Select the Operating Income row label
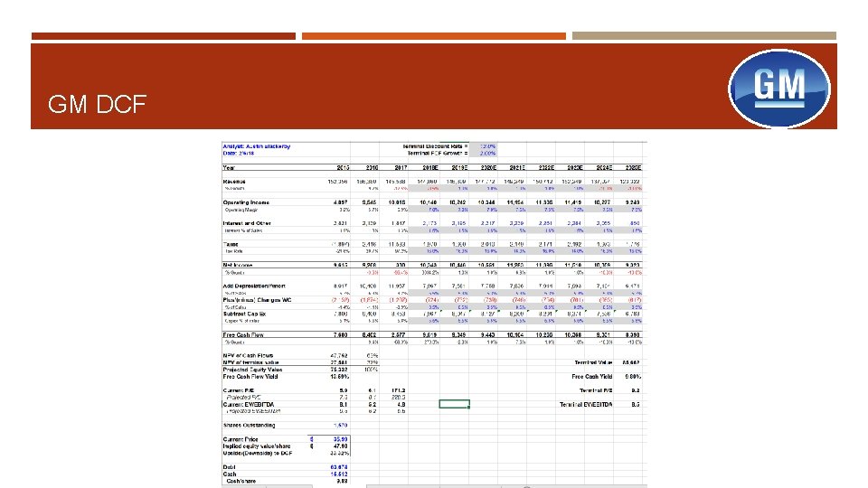 [246, 202]
